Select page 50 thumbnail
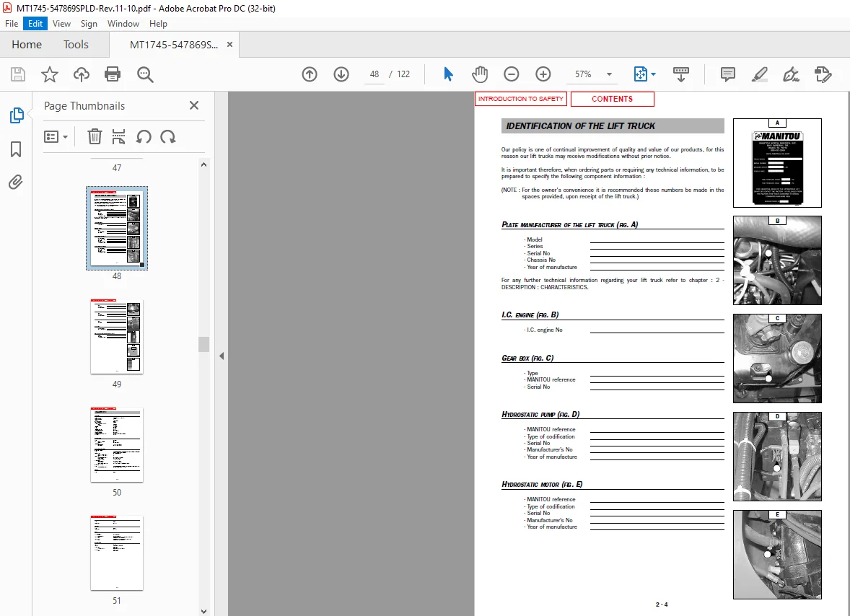850x616 pixels. [117, 445]
